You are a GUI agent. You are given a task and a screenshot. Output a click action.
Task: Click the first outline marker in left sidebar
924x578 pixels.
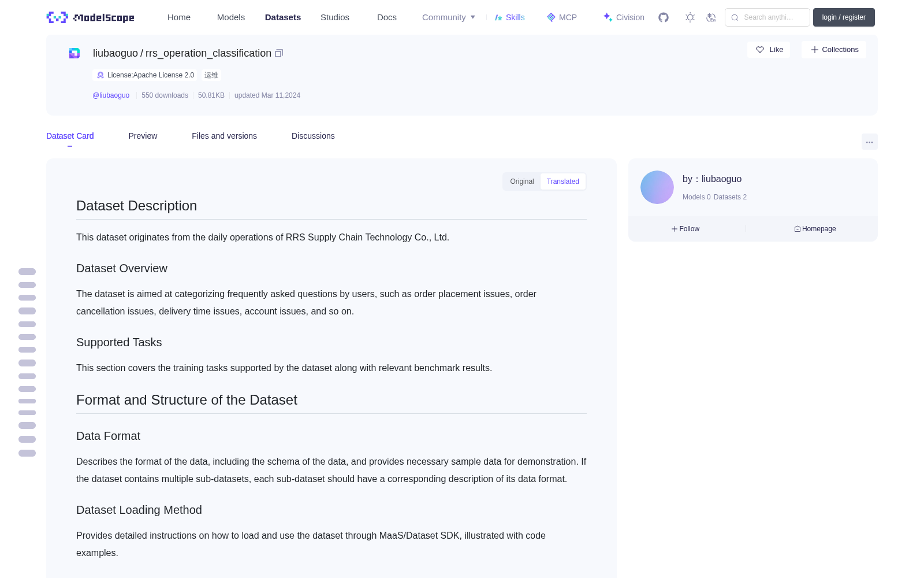point(27,272)
